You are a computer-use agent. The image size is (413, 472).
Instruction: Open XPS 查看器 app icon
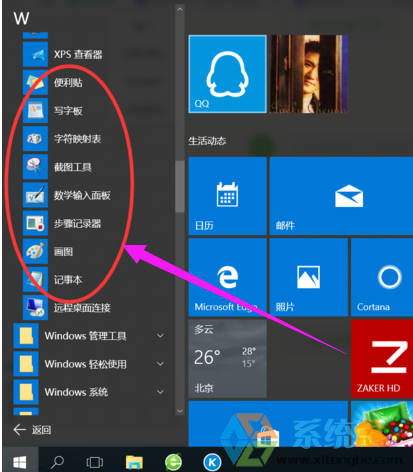[35, 54]
